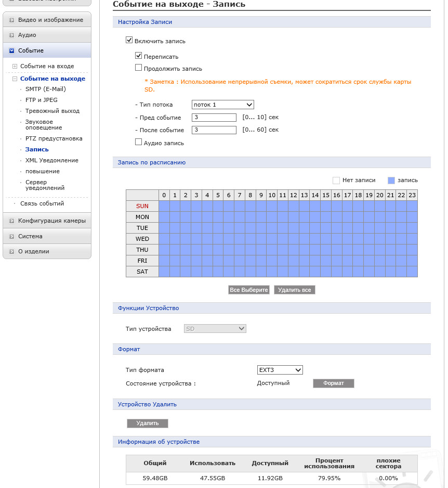Click the arrow icon beside О изделии
The height and width of the screenshot is (488, 448).
11,251
